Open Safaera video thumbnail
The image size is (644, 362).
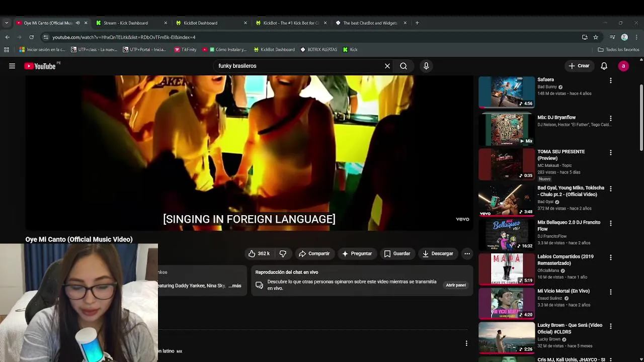coord(506,92)
